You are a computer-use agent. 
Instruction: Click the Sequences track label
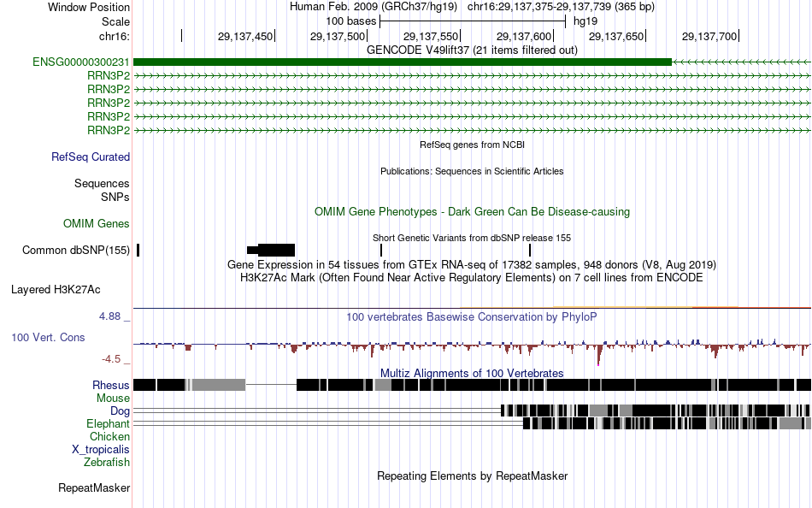[x=102, y=184]
